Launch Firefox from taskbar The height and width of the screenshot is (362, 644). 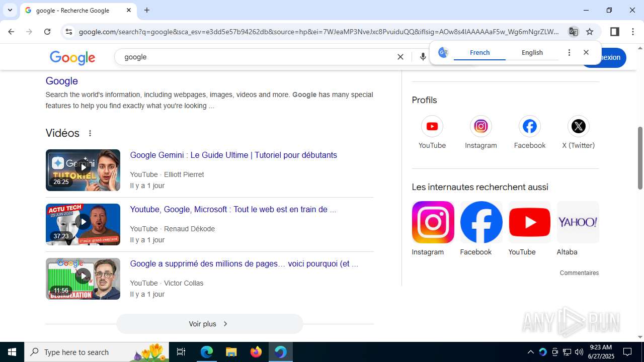[x=256, y=352]
